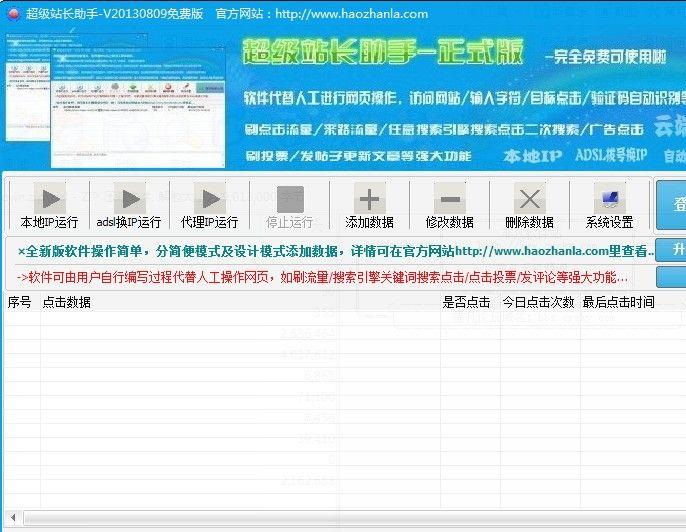Add data with 添加数据 plus icon

click(370, 206)
